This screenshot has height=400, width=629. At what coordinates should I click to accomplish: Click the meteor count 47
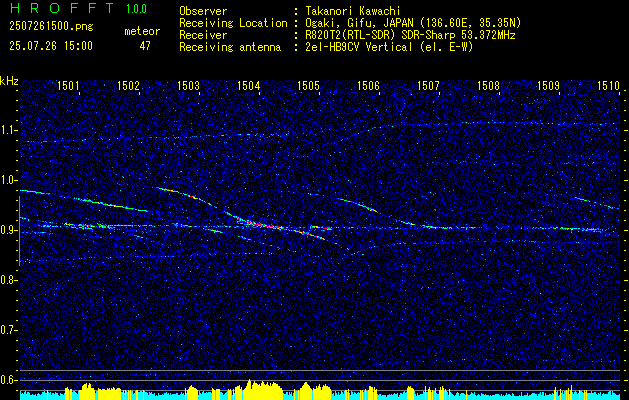pyautogui.click(x=145, y=46)
